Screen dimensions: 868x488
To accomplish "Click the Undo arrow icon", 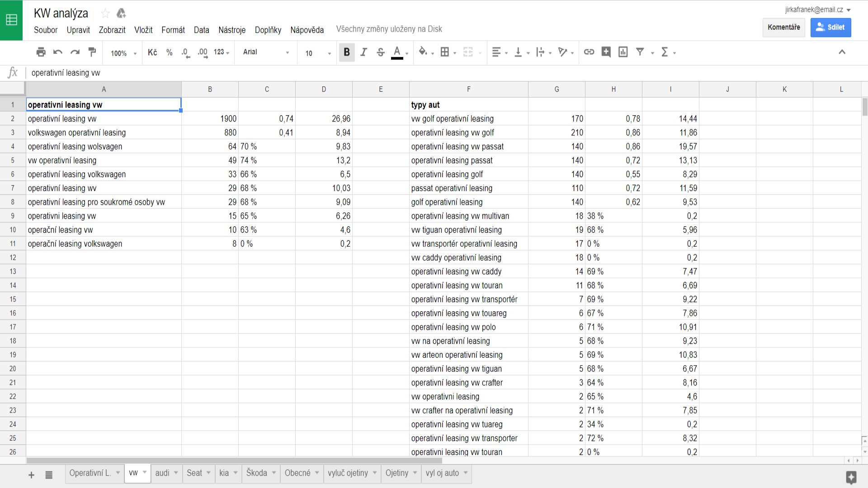I will (58, 52).
